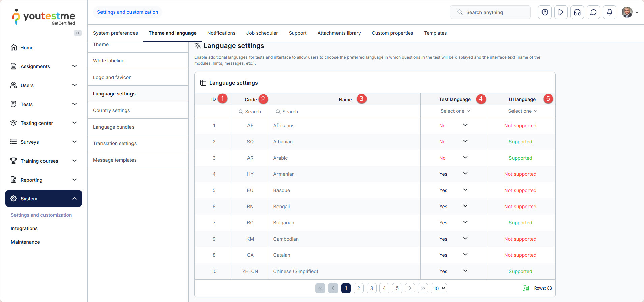
Task: Open the Test language filter dropdown
Action: (x=455, y=111)
